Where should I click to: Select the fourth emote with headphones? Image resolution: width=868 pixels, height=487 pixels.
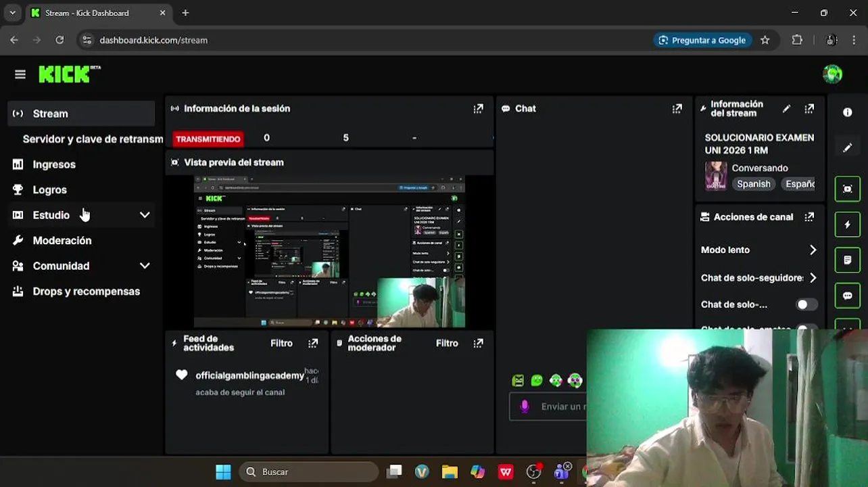coord(575,381)
